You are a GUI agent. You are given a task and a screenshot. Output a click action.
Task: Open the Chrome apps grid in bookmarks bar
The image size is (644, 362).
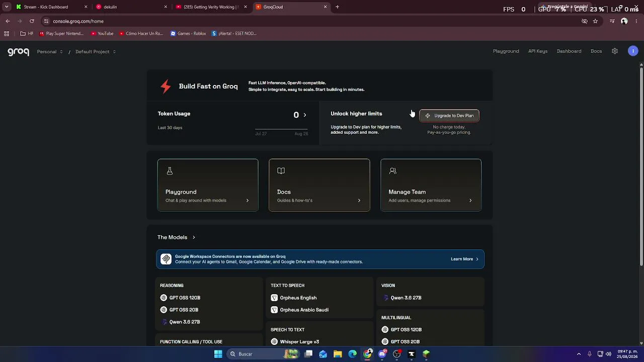pos(7,34)
